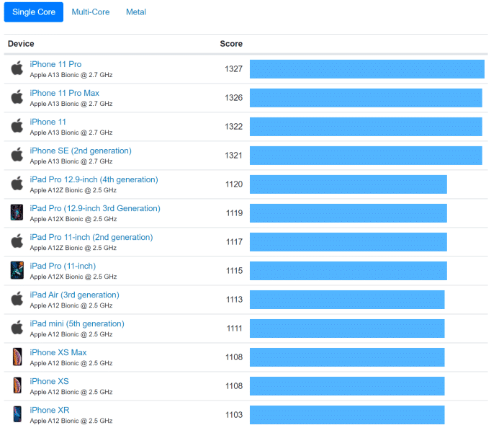The image size is (504, 425).
Task: Click Apple logo icon beside iPhone 11 Pro Max
Action: point(17,97)
